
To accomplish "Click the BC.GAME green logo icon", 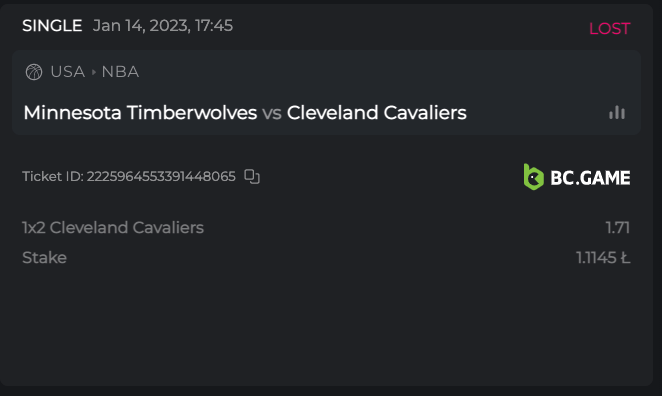I will (534, 177).
